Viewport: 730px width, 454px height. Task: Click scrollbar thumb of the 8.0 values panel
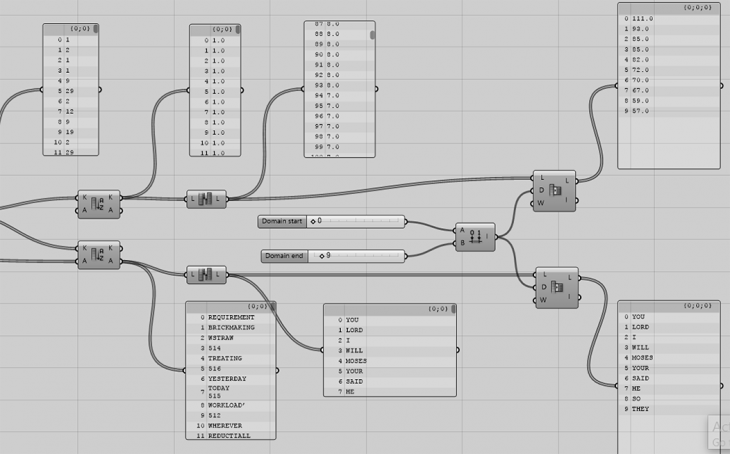(373, 35)
